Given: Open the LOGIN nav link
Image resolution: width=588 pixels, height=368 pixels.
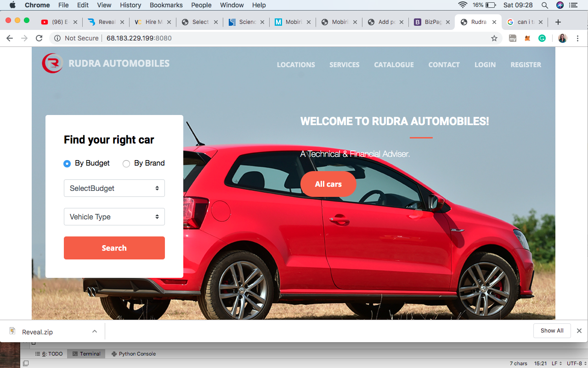Looking at the screenshot, I should click(485, 65).
